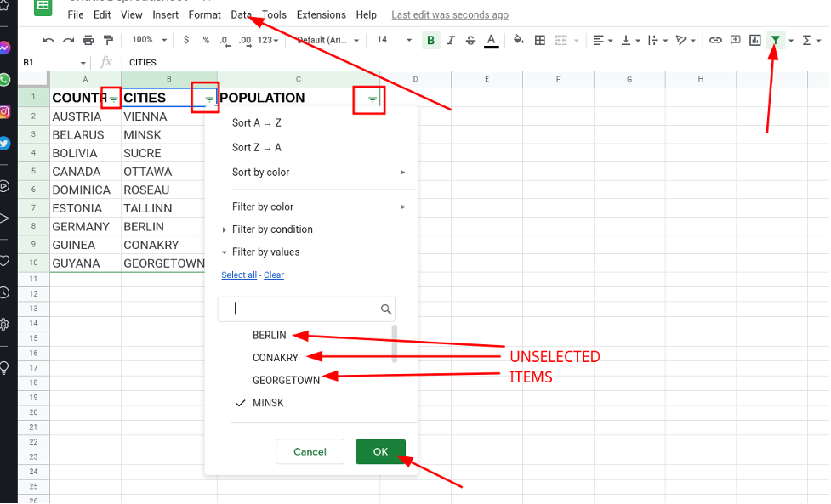Format as currency with dollar icon
This screenshot has width=831, height=504.
(x=186, y=40)
